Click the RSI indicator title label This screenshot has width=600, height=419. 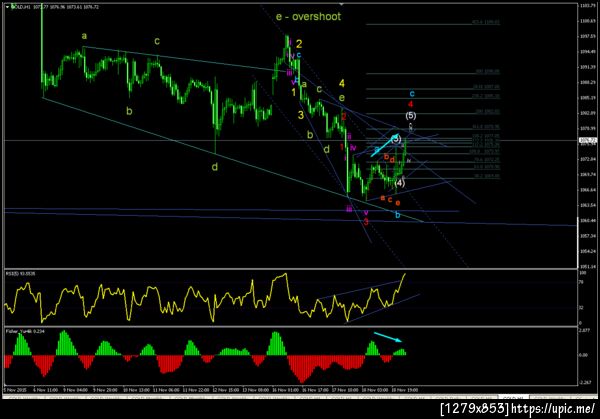coord(20,274)
